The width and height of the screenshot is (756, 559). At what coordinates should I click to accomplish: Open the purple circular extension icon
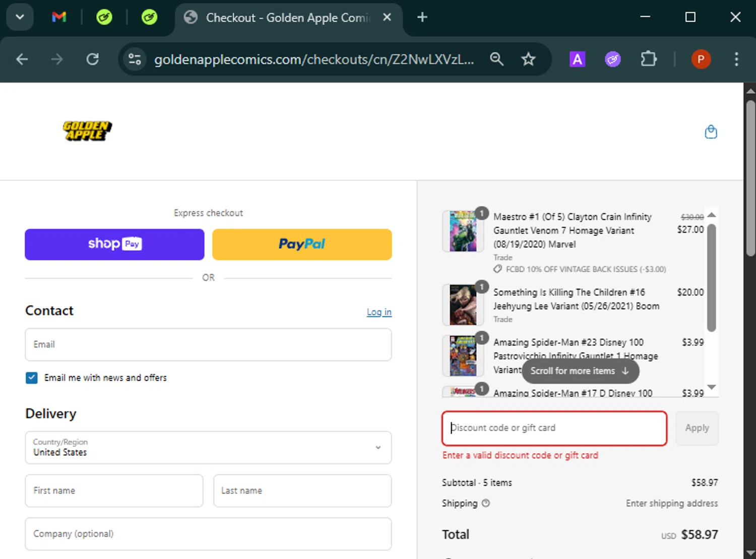[612, 59]
